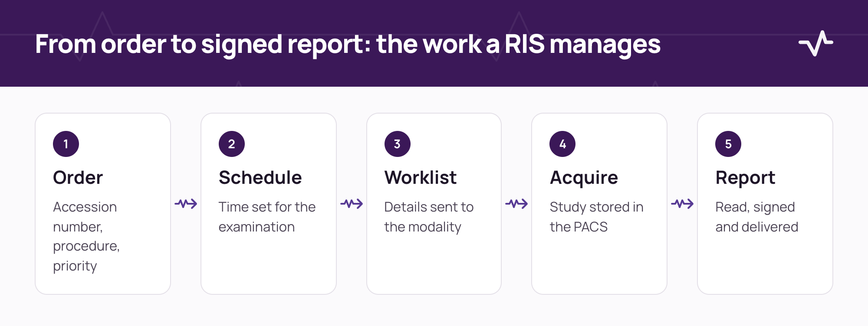Click 'Read, signed and delivered' text
Screen dimensions: 868x326
(x=757, y=217)
